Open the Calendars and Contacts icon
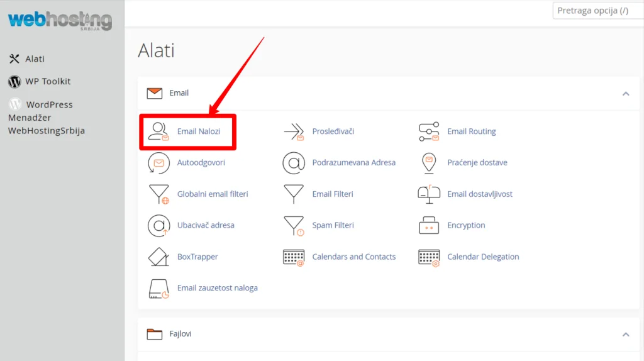Screen dimensions: 644x361 pyautogui.click(x=294, y=257)
